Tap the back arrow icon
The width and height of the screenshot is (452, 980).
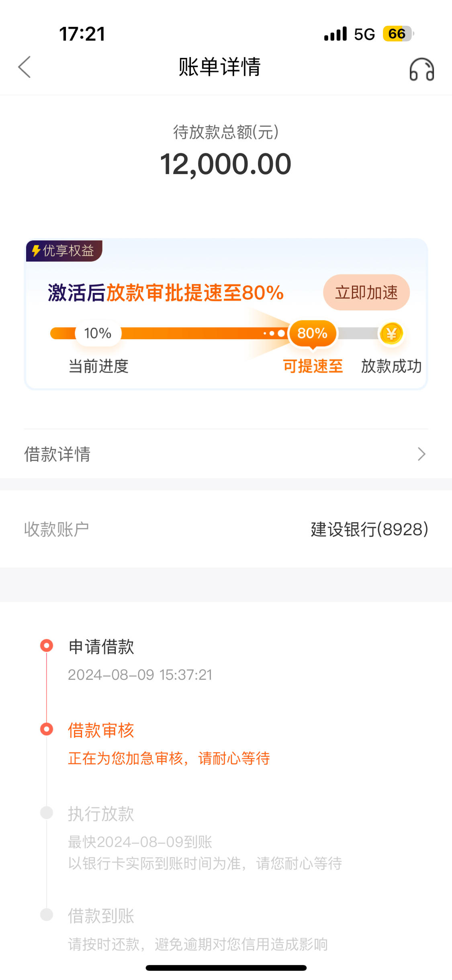click(x=25, y=67)
